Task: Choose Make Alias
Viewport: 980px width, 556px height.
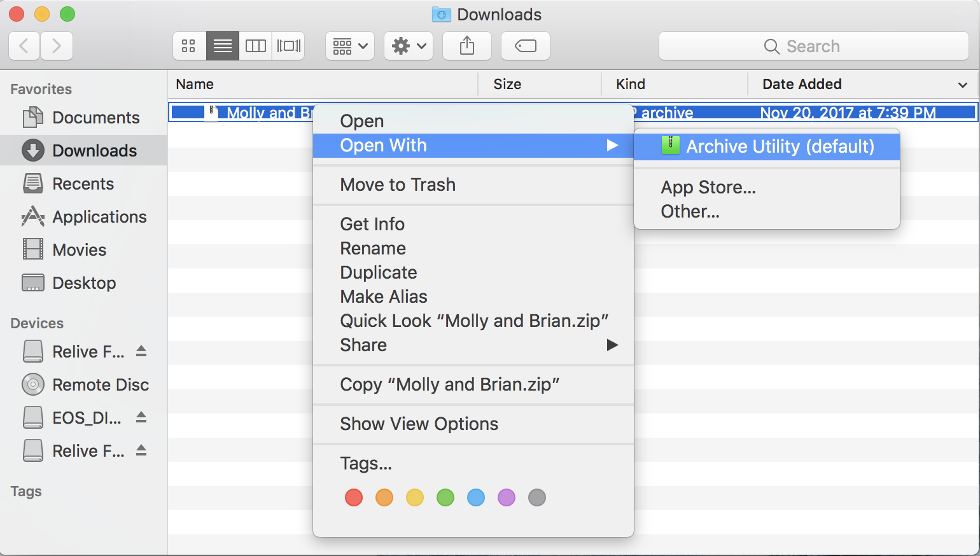Action: (x=473, y=297)
